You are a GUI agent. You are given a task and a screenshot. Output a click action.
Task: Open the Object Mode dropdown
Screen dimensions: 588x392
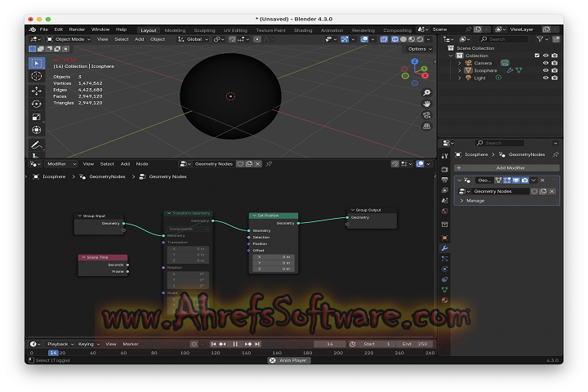69,38
